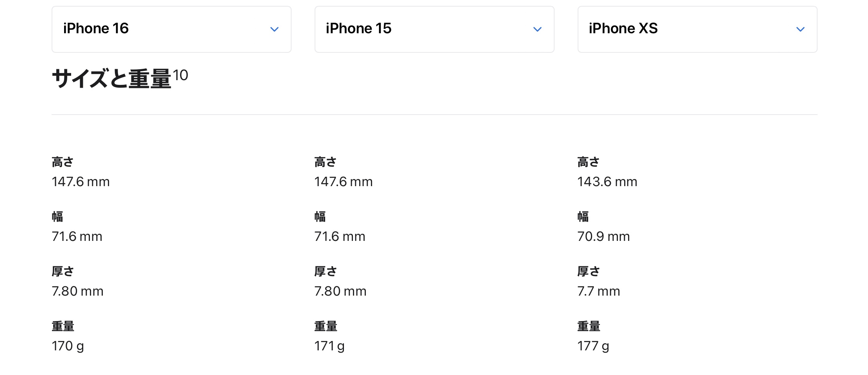Open the iPhone 16 model dropdown

click(171, 29)
